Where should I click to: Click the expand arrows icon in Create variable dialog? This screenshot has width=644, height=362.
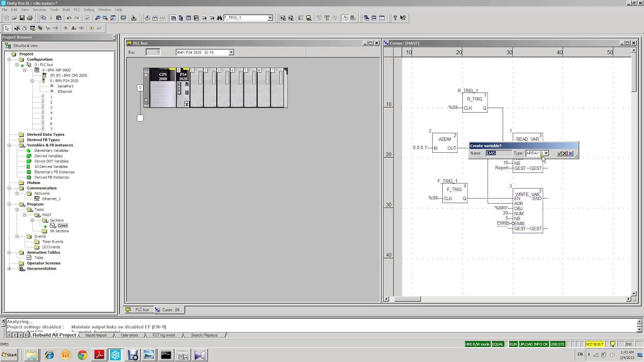[571, 153]
